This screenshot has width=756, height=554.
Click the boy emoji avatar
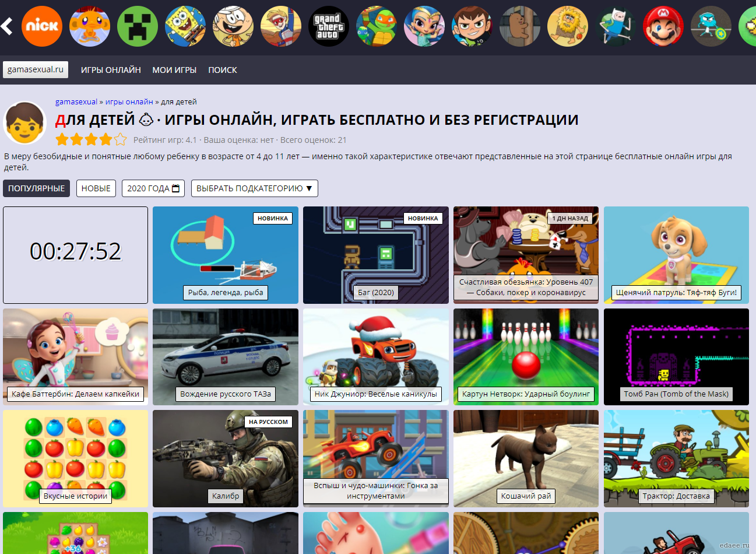click(25, 123)
